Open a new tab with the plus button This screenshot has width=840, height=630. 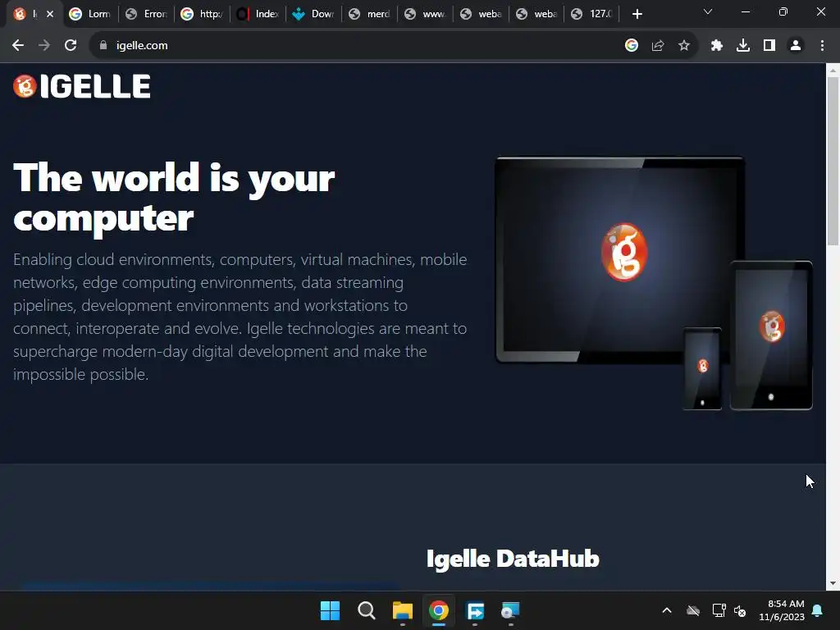pos(637,14)
